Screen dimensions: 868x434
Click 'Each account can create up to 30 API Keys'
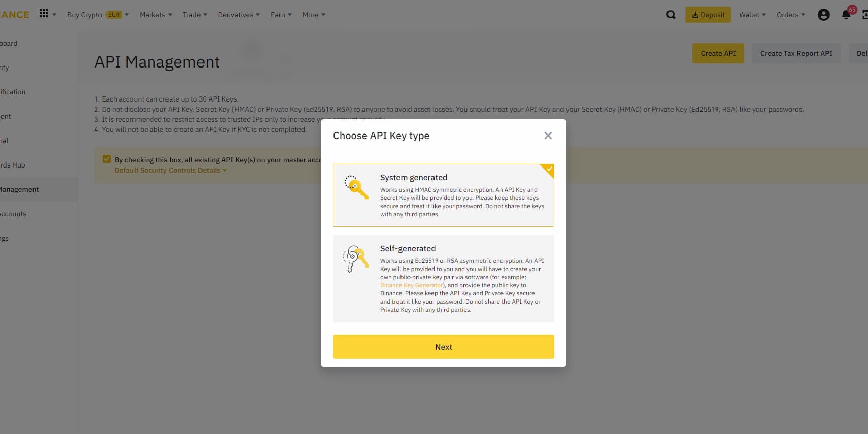166,99
